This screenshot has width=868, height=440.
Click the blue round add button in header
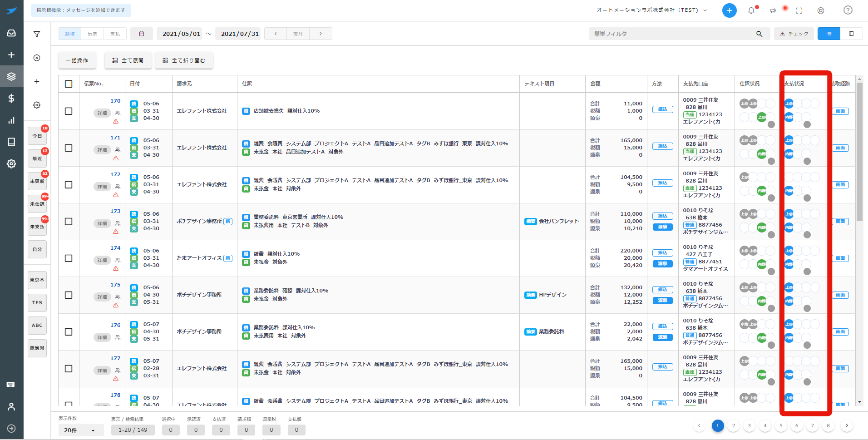click(x=730, y=10)
